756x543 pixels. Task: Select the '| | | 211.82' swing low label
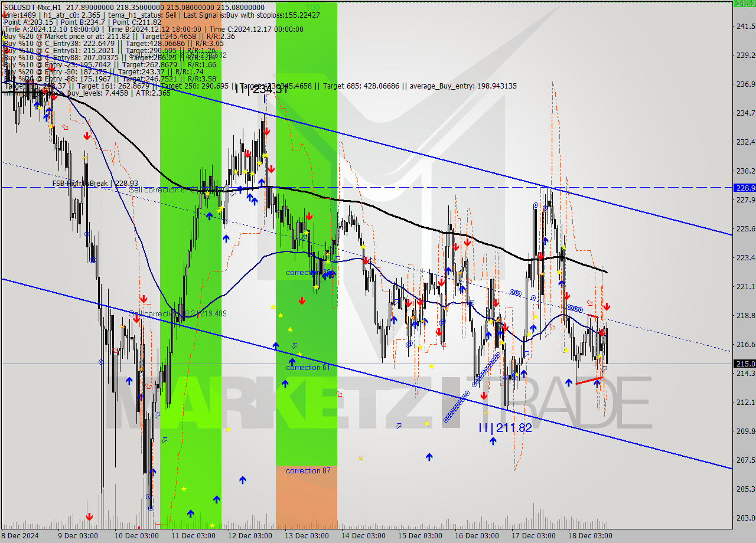tap(505, 427)
